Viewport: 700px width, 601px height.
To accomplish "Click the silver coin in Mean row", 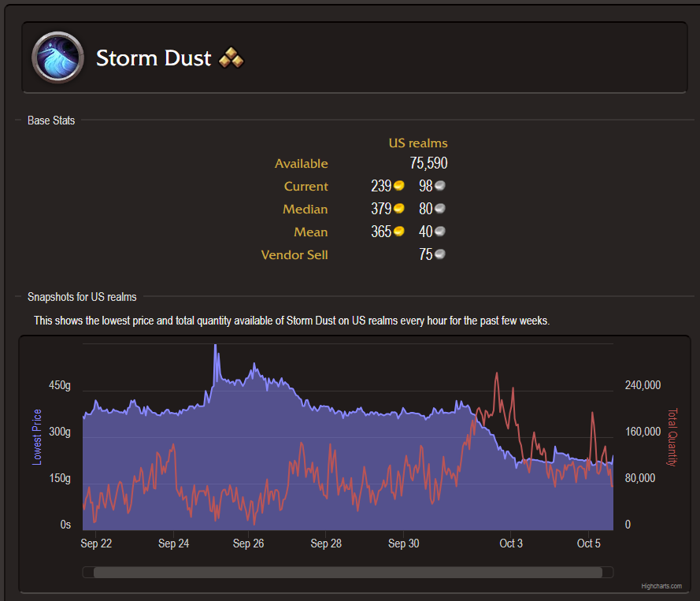I will click(x=440, y=232).
